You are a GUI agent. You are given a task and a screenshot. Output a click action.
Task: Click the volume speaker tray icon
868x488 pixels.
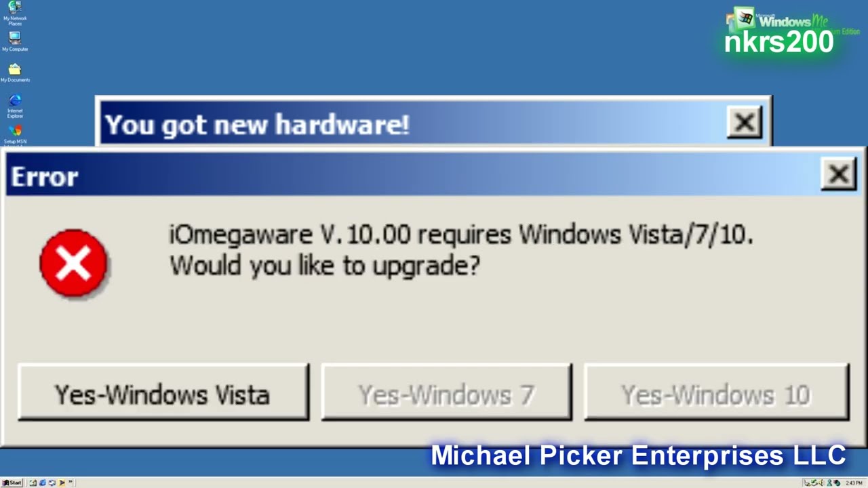coord(821,483)
